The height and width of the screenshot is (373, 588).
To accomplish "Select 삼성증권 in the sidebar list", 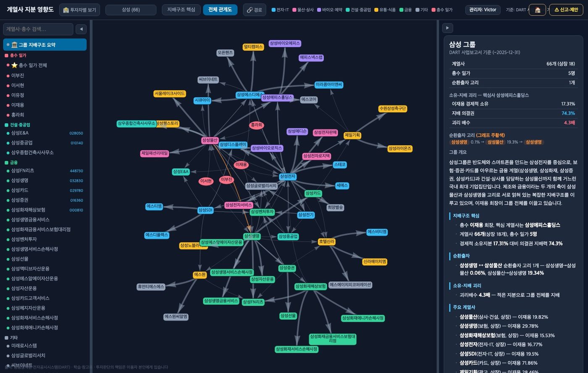I will [45, 200].
